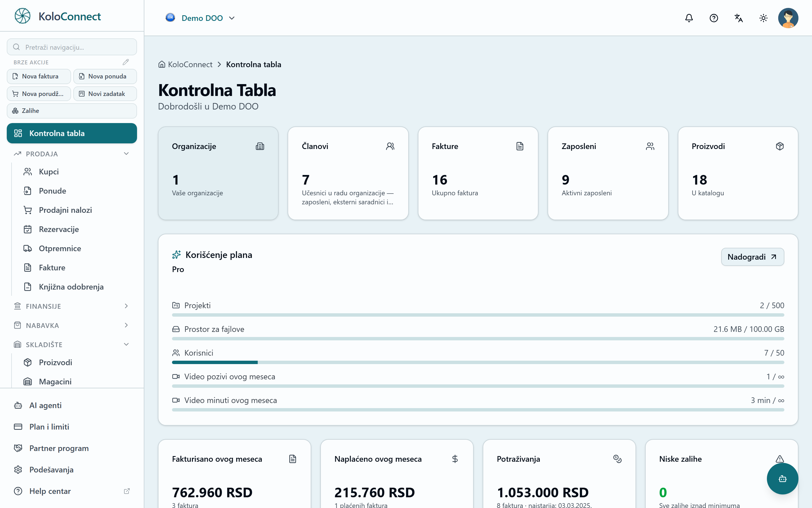Click the Video minuti camera icon
The width and height of the screenshot is (812, 508).
tap(176, 400)
